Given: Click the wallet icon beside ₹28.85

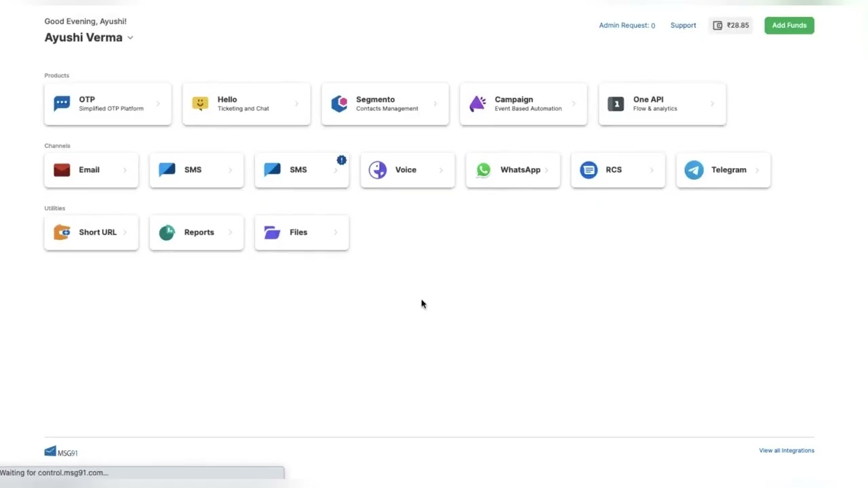Looking at the screenshot, I should point(717,26).
